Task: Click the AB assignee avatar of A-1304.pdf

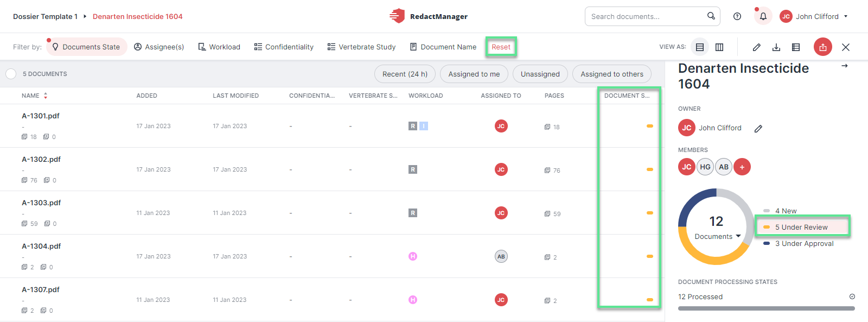Action: click(501, 256)
